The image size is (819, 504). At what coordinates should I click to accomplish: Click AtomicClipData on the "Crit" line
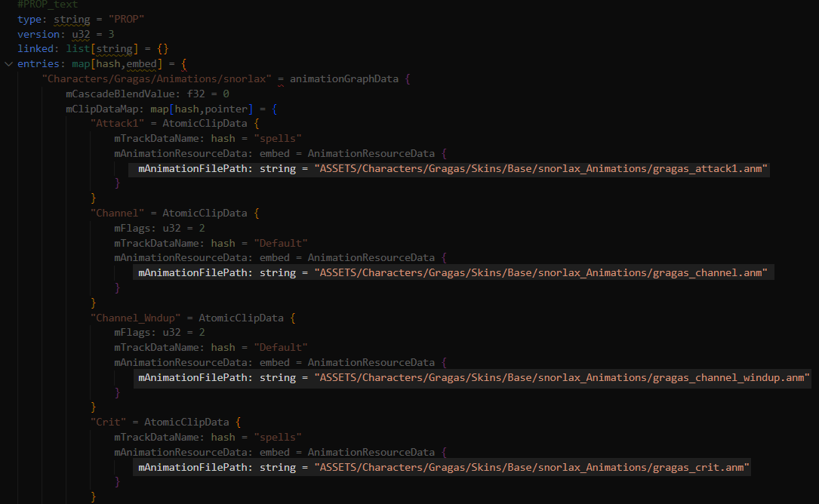coord(186,423)
